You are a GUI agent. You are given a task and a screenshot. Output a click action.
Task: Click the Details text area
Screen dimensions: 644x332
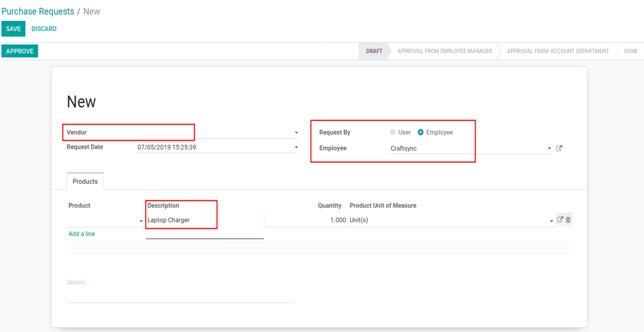pyautogui.click(x=180, y=283)
